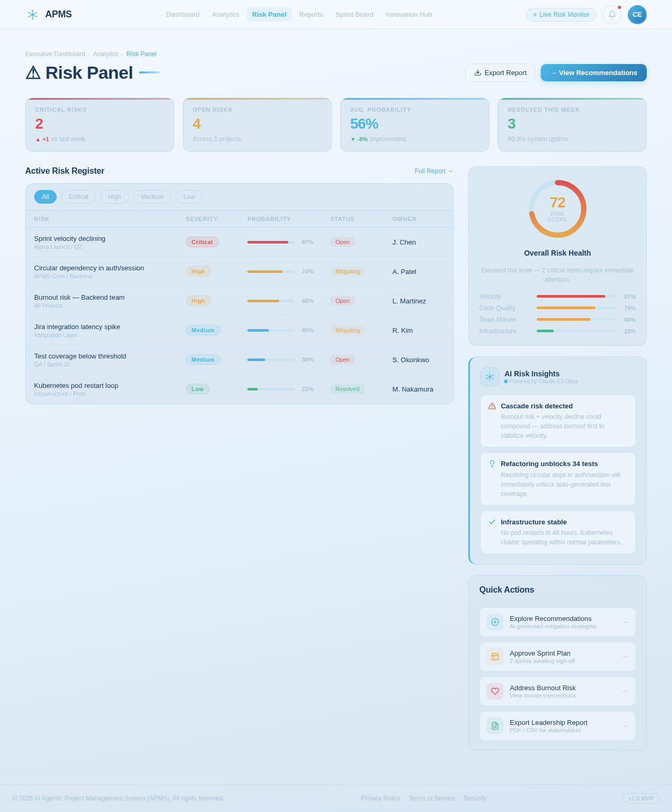Image resolution: width=672 pixels, height=812 pixels.
Task: Toggle the Critical severity filter
Action: [78, 197]
